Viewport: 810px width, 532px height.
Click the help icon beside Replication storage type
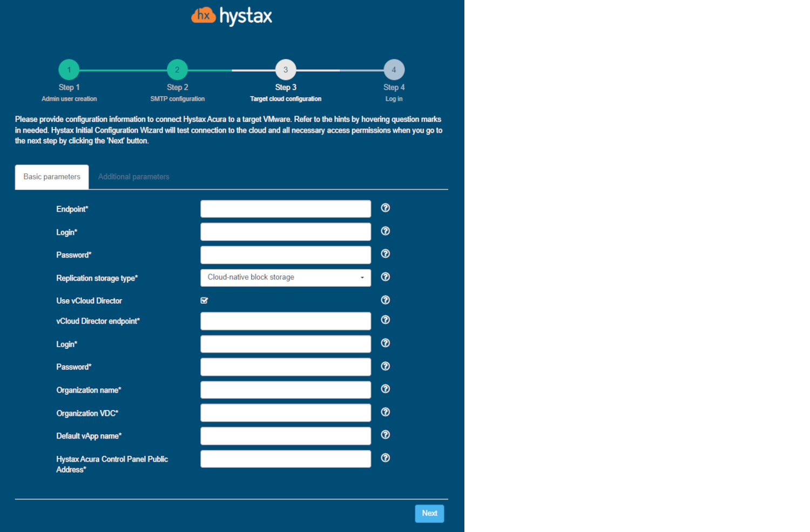(x=385, y=277)
